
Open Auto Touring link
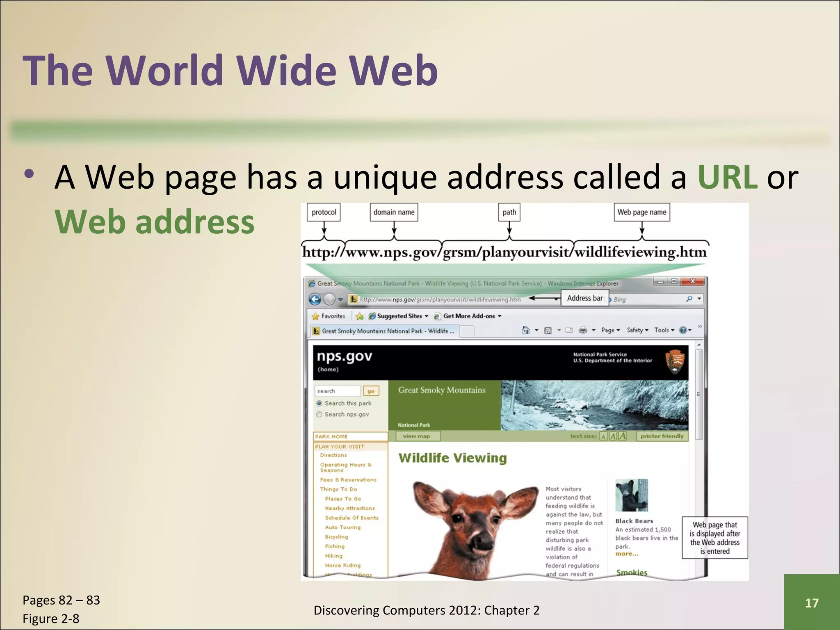[342, 527]
